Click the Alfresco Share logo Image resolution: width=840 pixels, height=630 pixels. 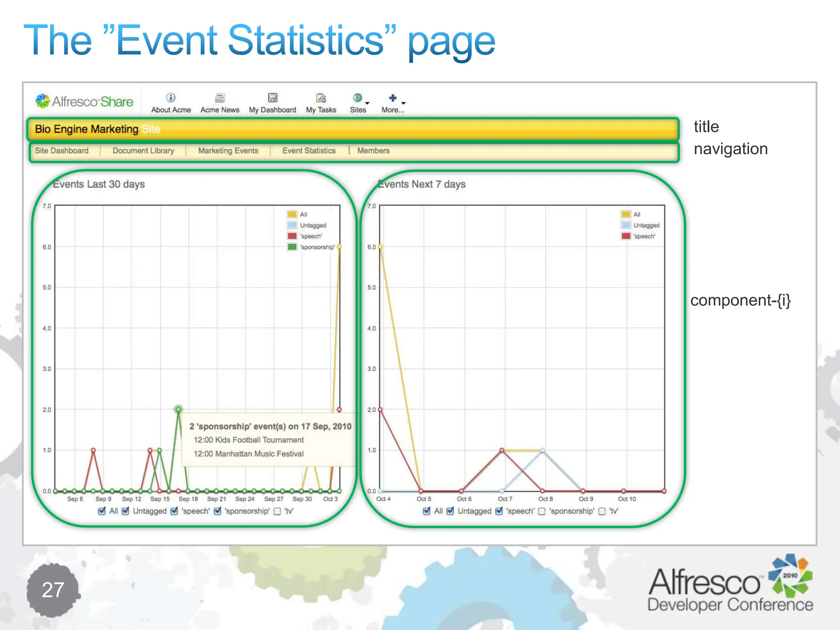point(84,101)
